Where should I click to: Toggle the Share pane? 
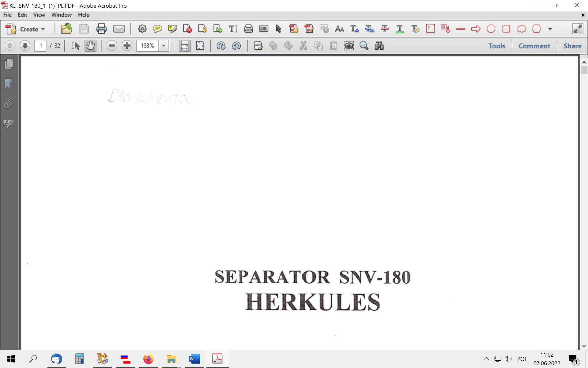tap(572, 46)
